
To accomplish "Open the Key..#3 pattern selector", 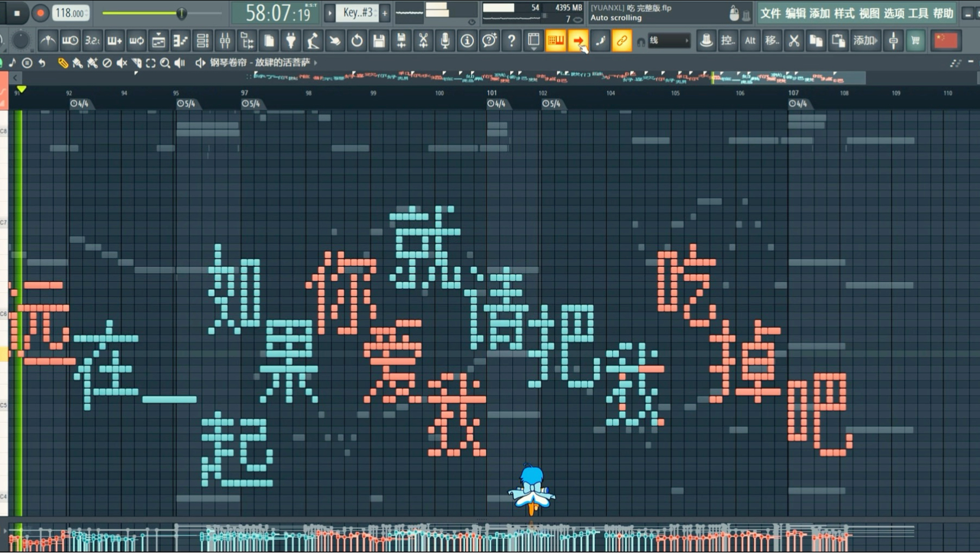I will point(358,13).
